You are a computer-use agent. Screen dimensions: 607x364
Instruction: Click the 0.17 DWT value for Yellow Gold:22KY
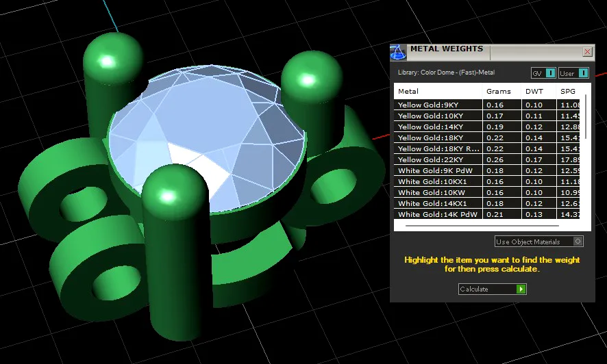click(x=534, y=159)
